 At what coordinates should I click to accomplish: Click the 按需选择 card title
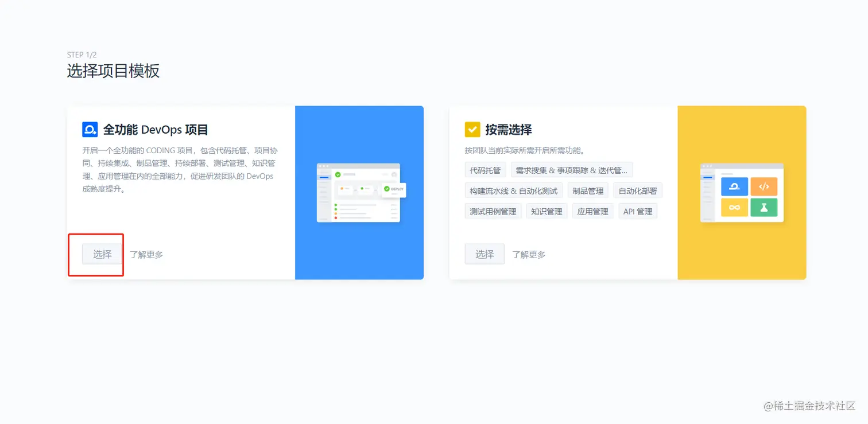click(509, 130)
